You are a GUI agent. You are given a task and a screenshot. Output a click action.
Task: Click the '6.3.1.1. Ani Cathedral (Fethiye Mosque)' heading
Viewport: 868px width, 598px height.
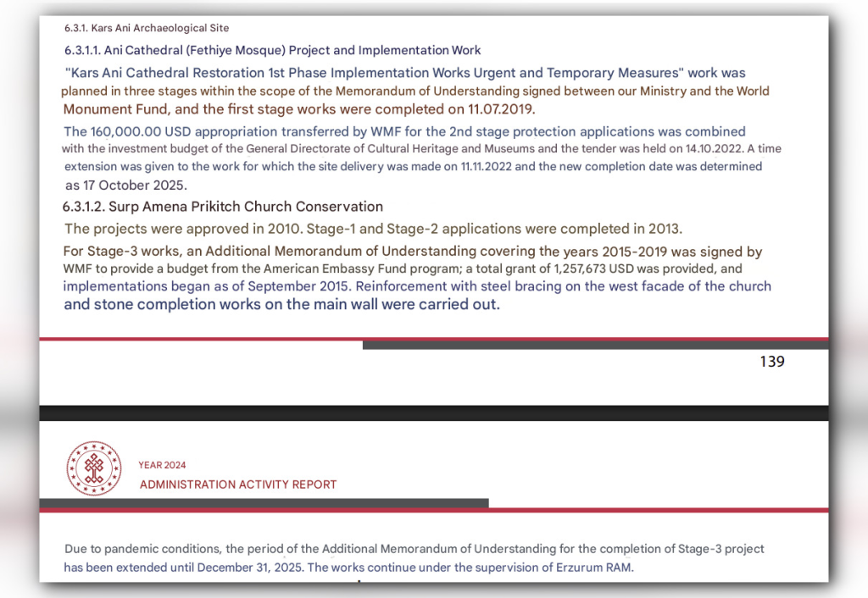tap(175, 50)
